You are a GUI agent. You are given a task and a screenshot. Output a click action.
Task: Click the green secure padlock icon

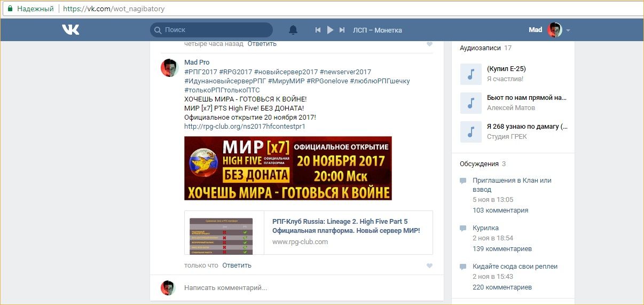(x=10, y=9)
